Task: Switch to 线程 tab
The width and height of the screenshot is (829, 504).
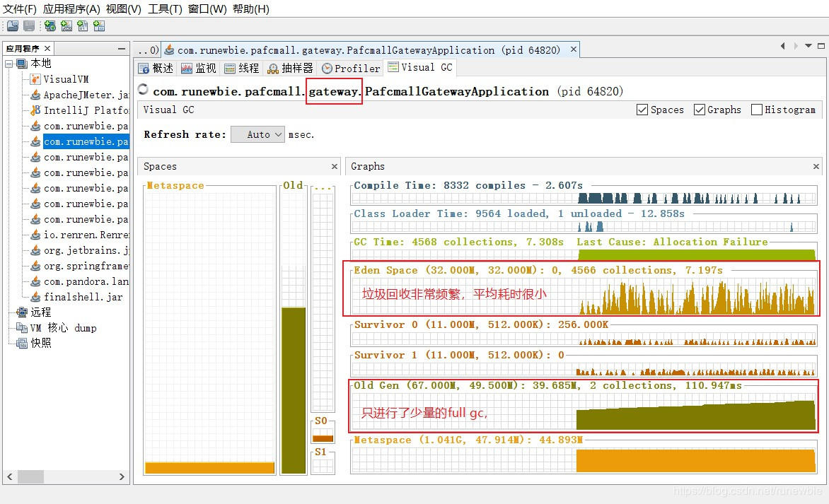Action: (241, 68)
